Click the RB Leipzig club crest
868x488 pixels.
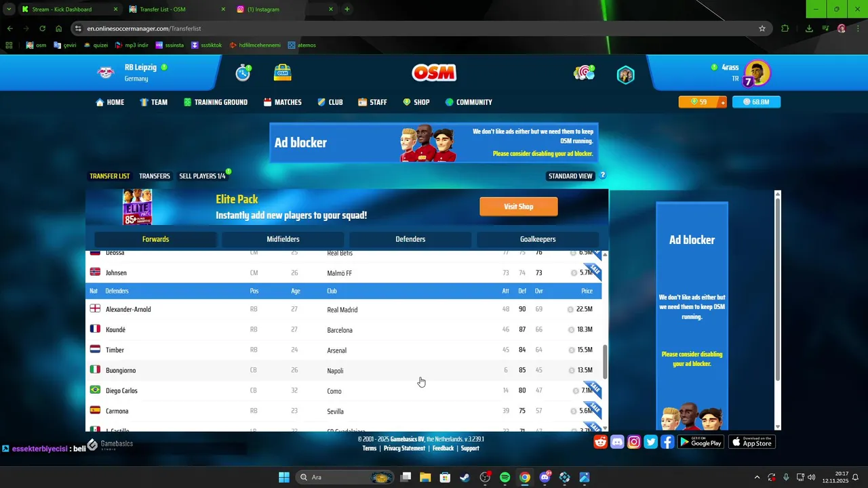pos(106,73)
